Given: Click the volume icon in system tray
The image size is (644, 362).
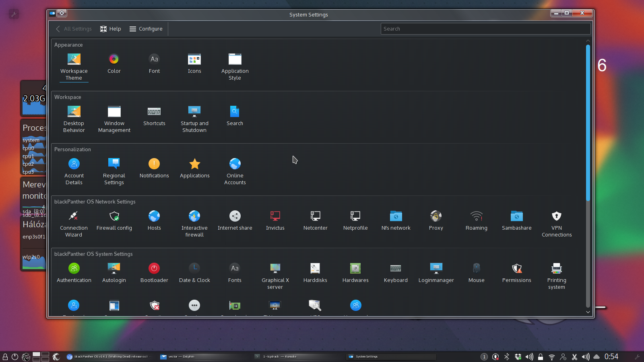Looking at the screenshot, I should pos(529,357).
